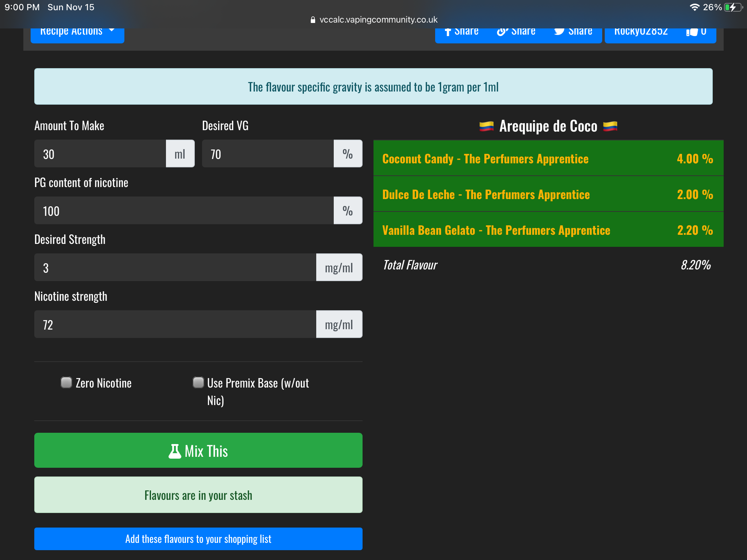Image resolution: width=747 pixels, height=560 pixels.
Task: Click the flavour specific gravity notice
Action: pos(373,86)
